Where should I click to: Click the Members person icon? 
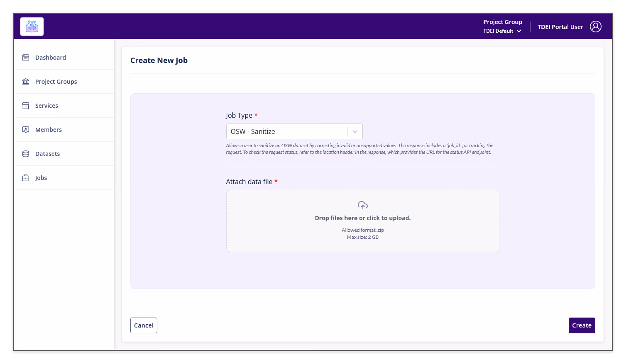[26, 130]
